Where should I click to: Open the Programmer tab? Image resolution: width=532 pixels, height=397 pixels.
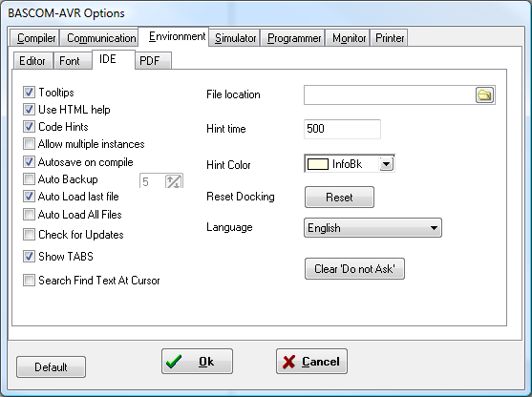click(294, 38)
